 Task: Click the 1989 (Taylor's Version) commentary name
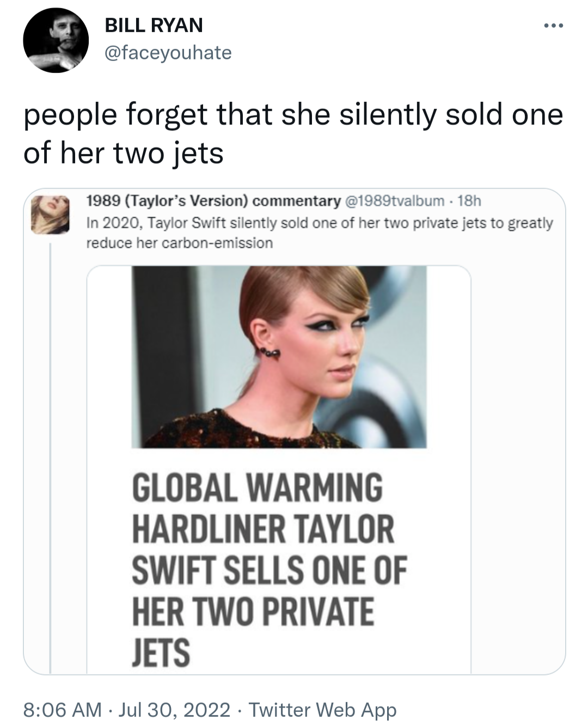(x=213, y=202)
